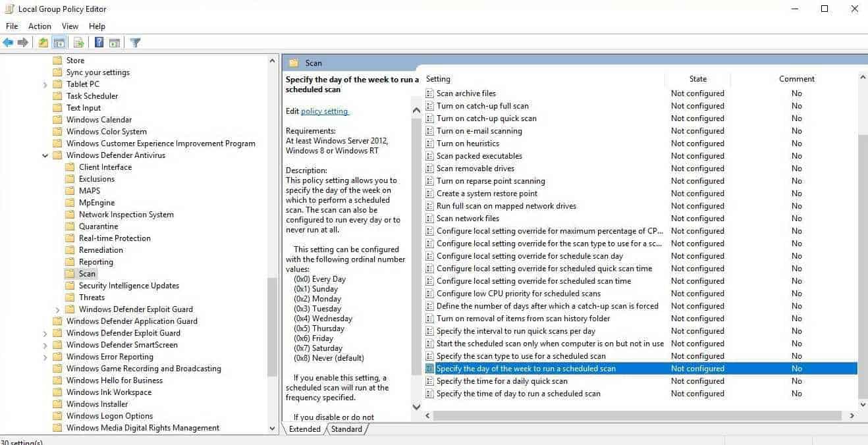Click the Forward arrow toolbar icon

click(x=23, y=43)
